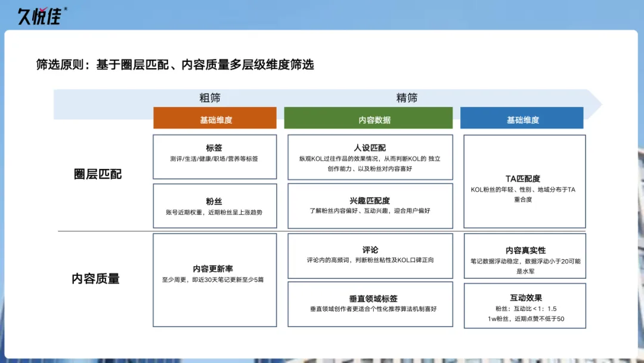The image size is (644, 363).
Task: Select text 评论内的高频词，判断粉丝粘性及KOL口碑正向
Action: point(370,260)
